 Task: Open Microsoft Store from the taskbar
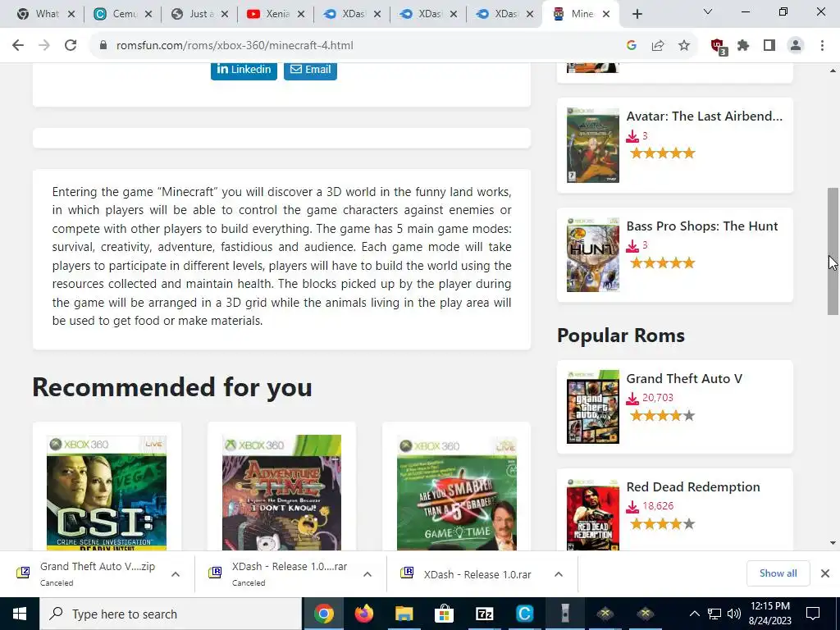(444, 614)
